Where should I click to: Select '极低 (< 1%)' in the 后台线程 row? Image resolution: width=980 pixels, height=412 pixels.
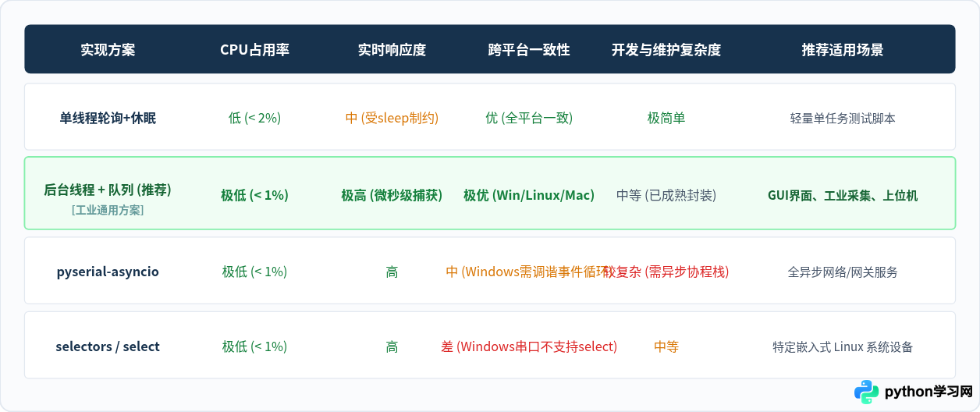pos(254,195)
